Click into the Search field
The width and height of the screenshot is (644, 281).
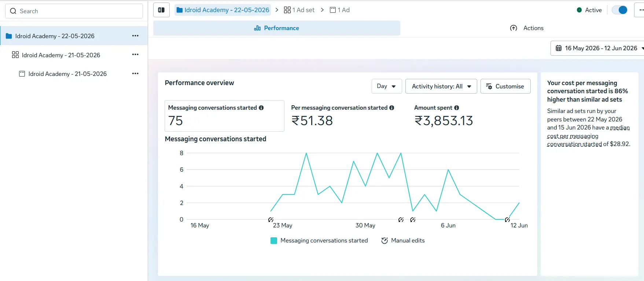tap(74, 11)
